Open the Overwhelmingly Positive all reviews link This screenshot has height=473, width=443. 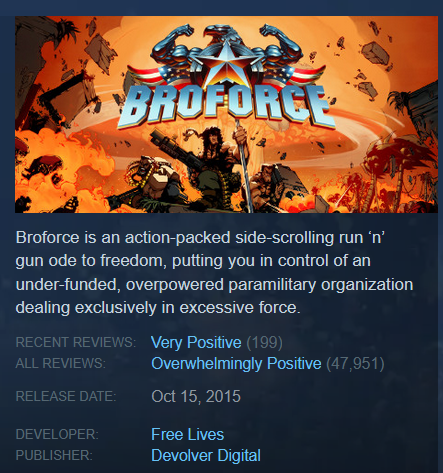(x=236, y=363)
